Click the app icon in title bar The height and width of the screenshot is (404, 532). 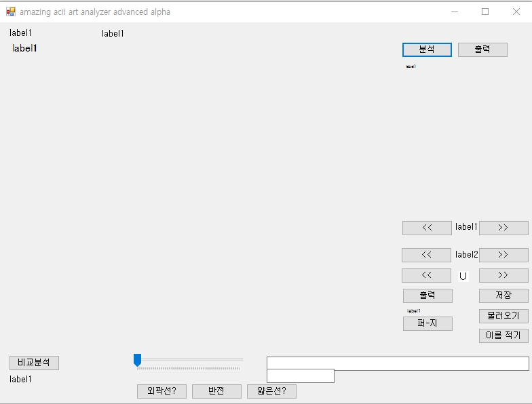(x=10, y=12)
